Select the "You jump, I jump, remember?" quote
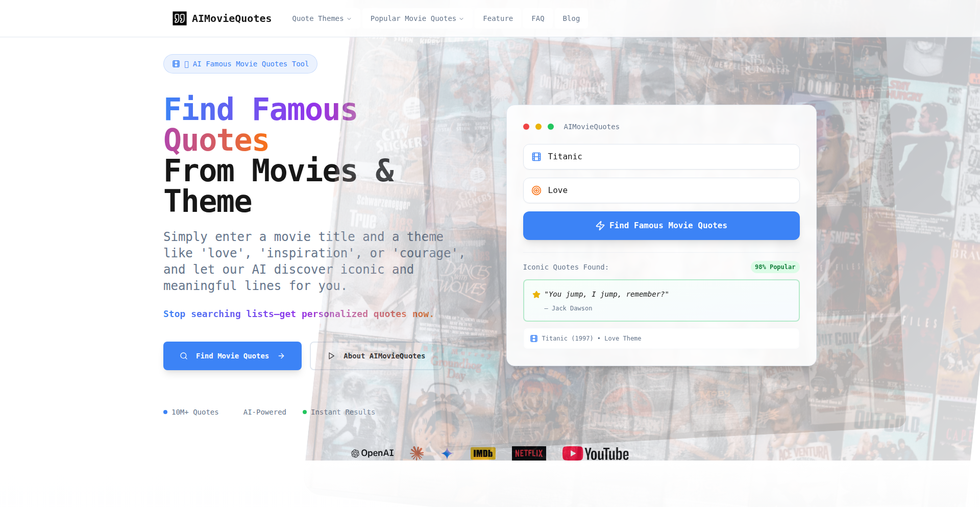Viewport: 980px width, 507px height. click(x=606, y=294)
